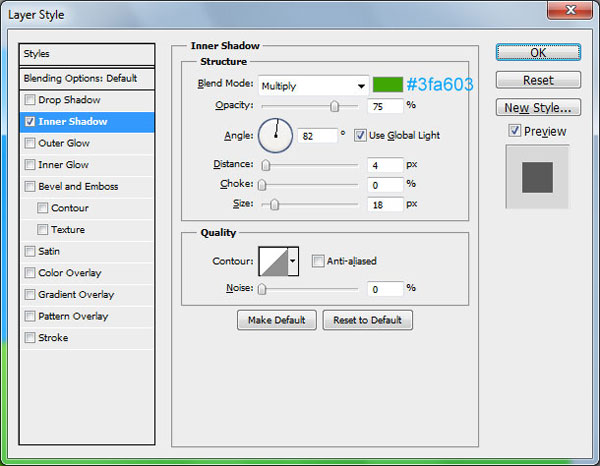Click the Size value field

point(385,205)
